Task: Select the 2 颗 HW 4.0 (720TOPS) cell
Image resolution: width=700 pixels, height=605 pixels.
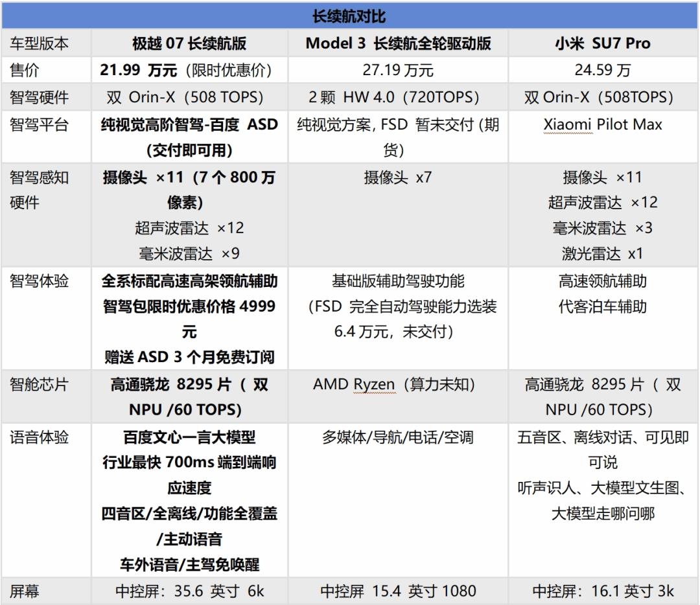Action: tap(398, 97)
